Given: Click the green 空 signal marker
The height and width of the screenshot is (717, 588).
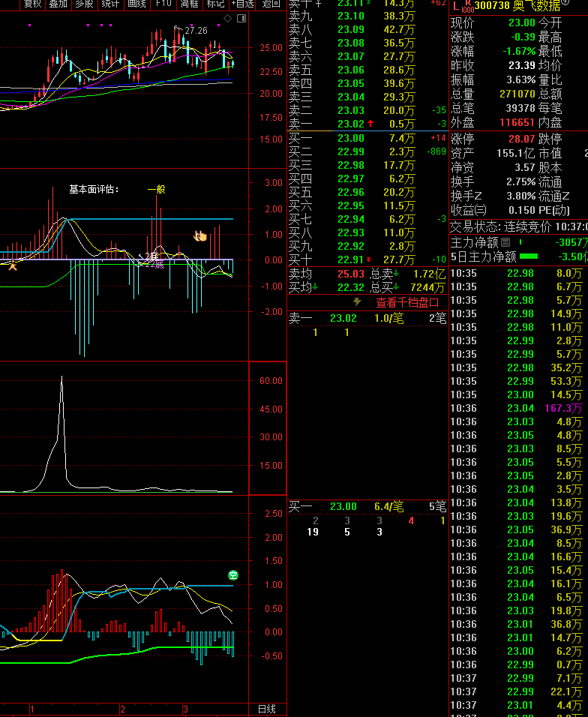Looking at the screenshot, I should click(233, 575).
